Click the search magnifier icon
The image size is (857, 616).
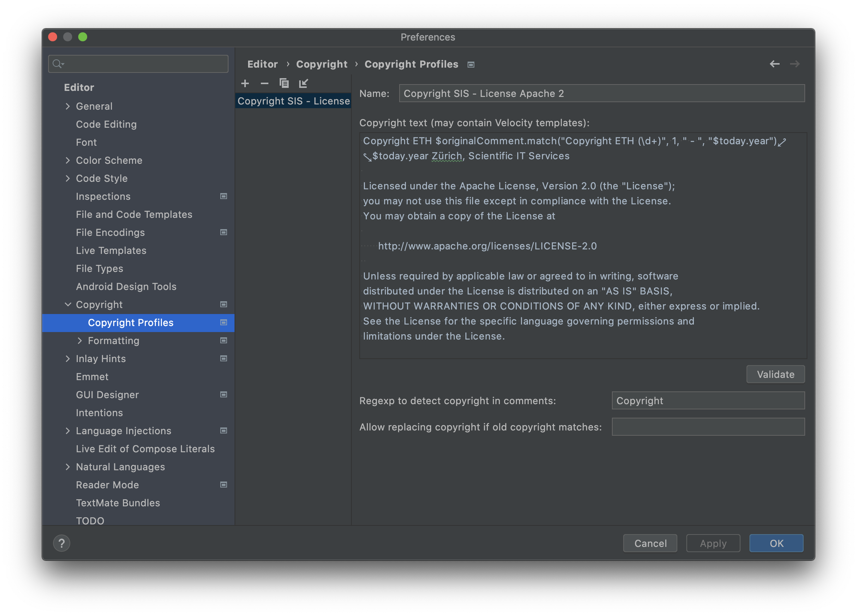click(58, 63)
